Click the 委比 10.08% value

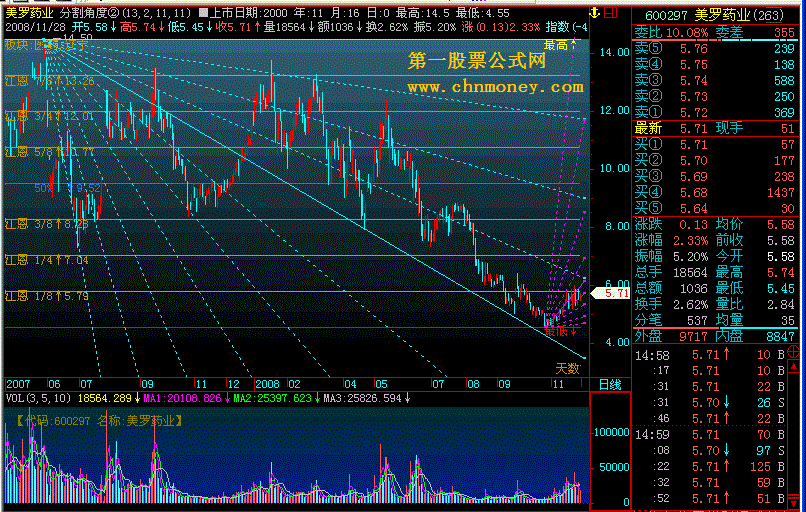pyautogui.click(x=687, y=33)
